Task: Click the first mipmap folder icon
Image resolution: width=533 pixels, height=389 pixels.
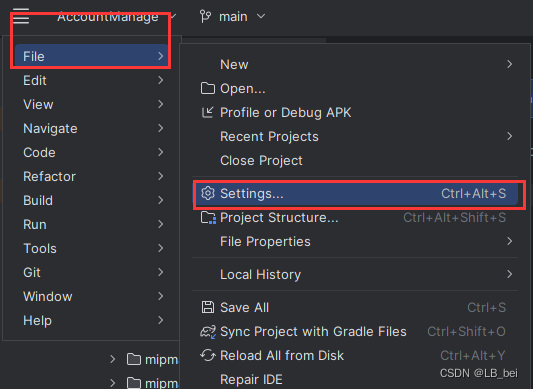Action: click(x=134, y=359)
